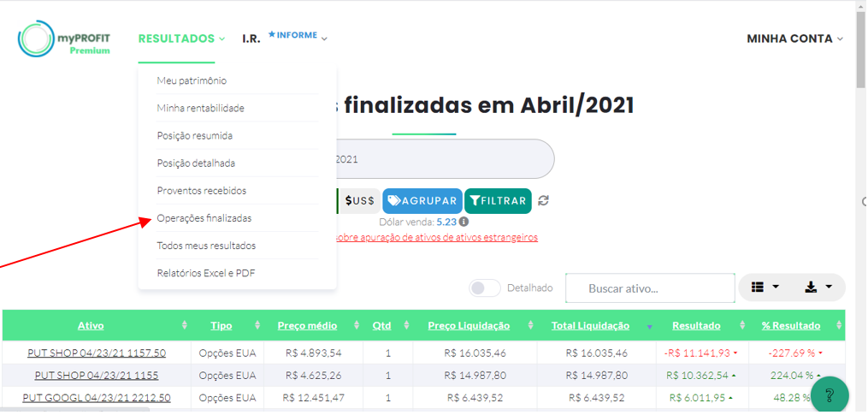The height and width of the screenshot is (415, 868).
Task: Open the download export menu icon
Action: pyautogui.click(x=818, y=288)
